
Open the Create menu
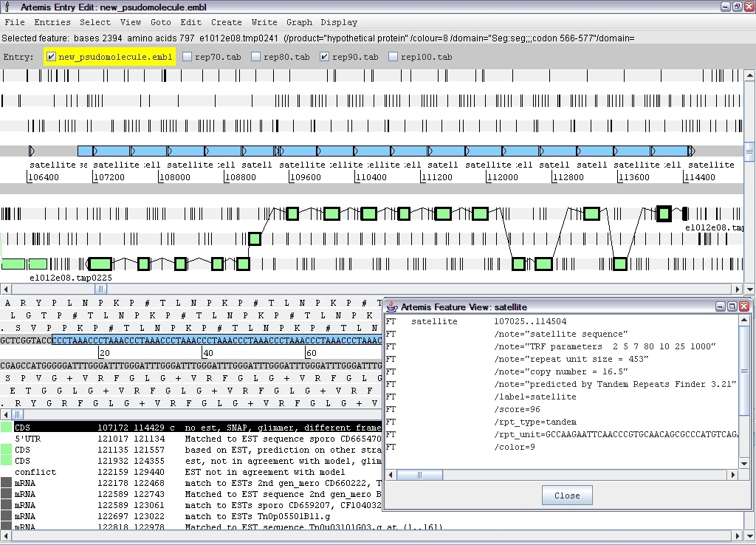pyautogui.click(x=226, y=22)
